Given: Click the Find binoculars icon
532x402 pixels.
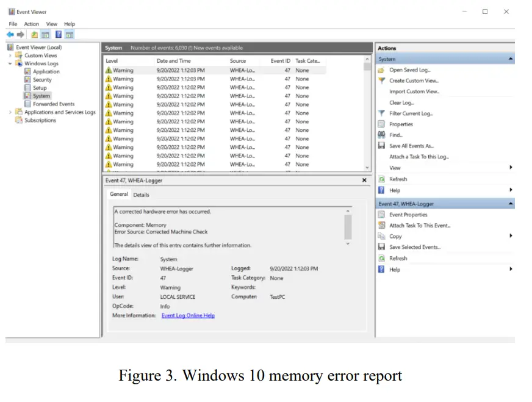Looking at the screenshot, I should [x=381, y=135].
